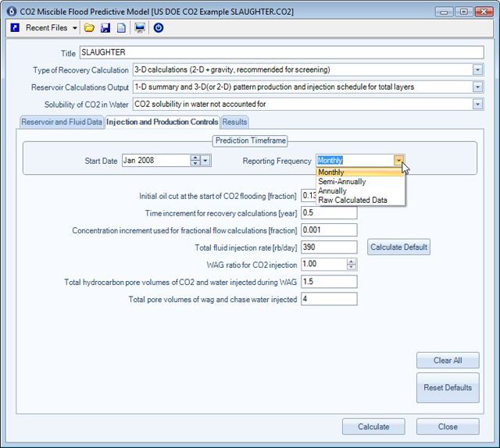500x448 pixels.
Task: Click the Calculate button
Action: tap(373, 427)
